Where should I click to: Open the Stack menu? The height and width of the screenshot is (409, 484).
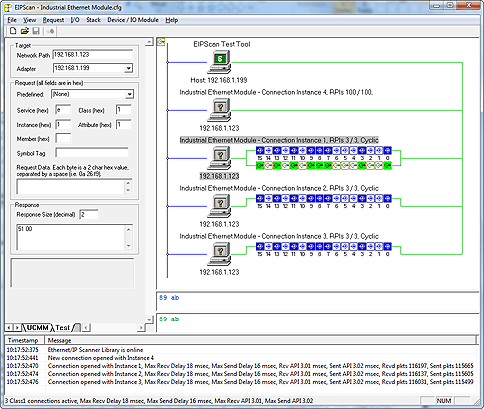(x=93, y=20)
